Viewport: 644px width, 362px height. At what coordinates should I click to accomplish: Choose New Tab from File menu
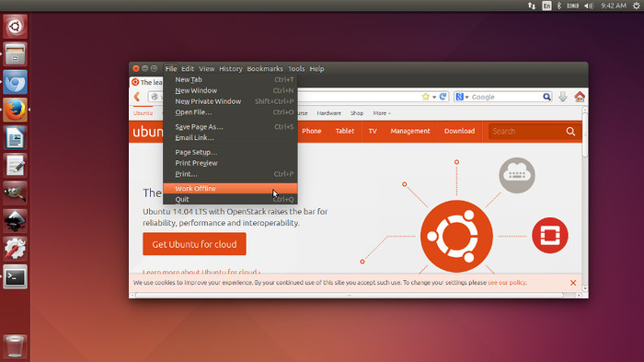tap(230, 80)
